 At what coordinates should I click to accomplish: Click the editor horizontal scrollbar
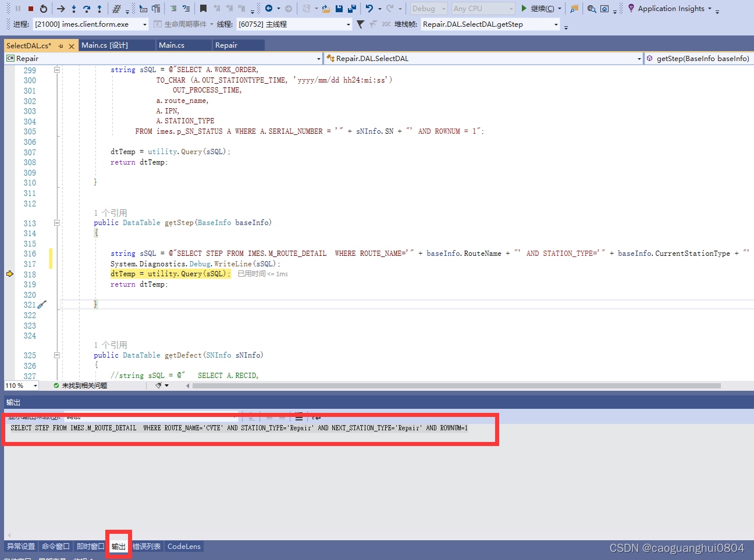pos(456,386)
